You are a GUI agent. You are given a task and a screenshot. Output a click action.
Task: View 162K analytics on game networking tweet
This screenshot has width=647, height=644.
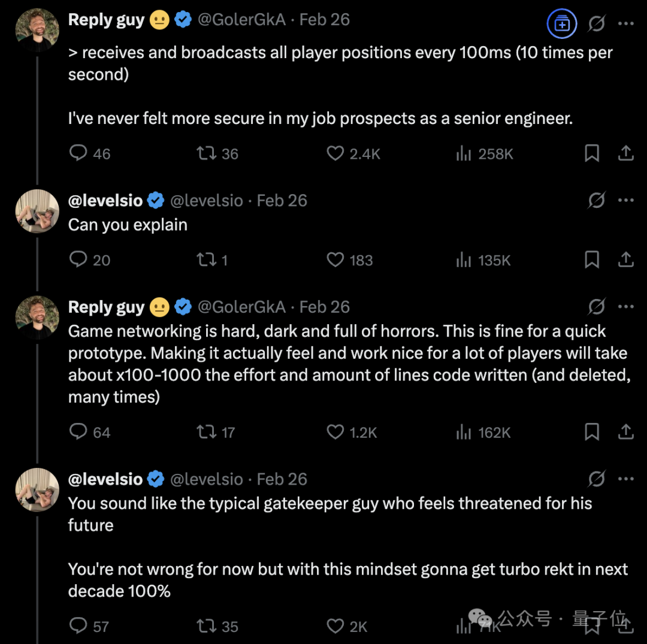click(x=483, y=433)
